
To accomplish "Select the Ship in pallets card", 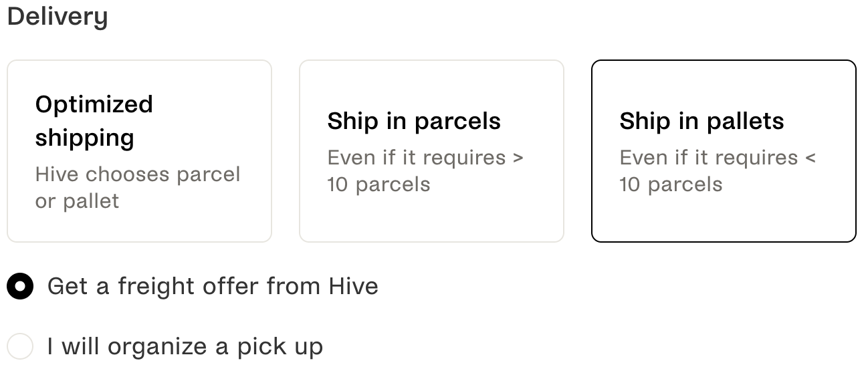I will pos(724,151).
